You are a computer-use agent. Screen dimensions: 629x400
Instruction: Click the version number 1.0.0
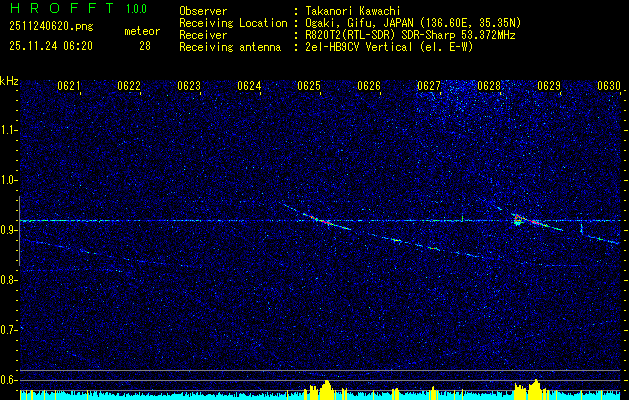click(x=136, y=9)
